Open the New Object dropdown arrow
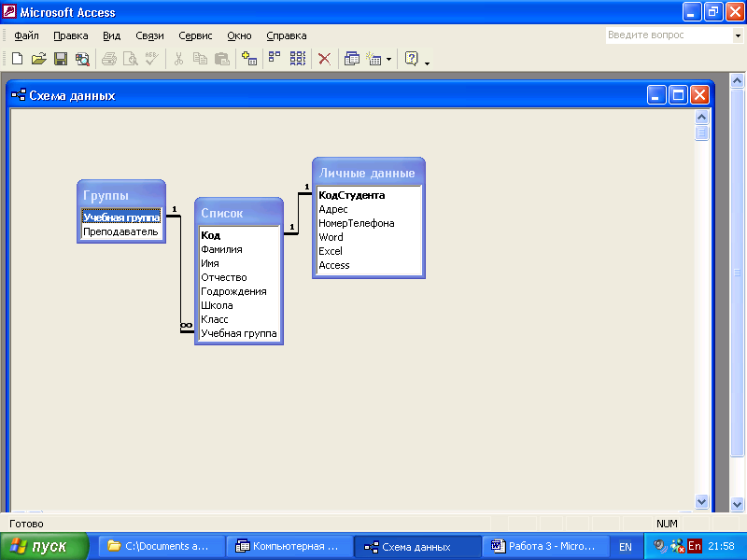Screen dimensions: 747x560 pos(388,59)
